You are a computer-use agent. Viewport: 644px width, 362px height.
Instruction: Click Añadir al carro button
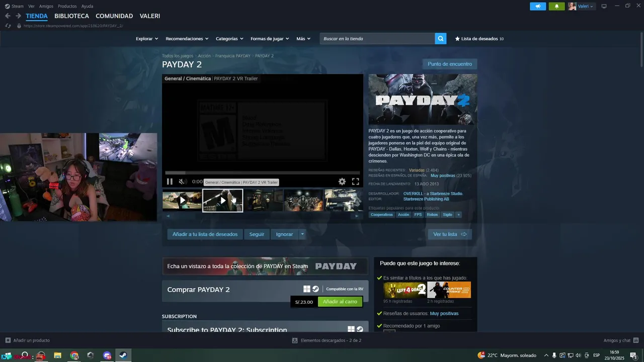pyautogui.click(x=340, y=302)
